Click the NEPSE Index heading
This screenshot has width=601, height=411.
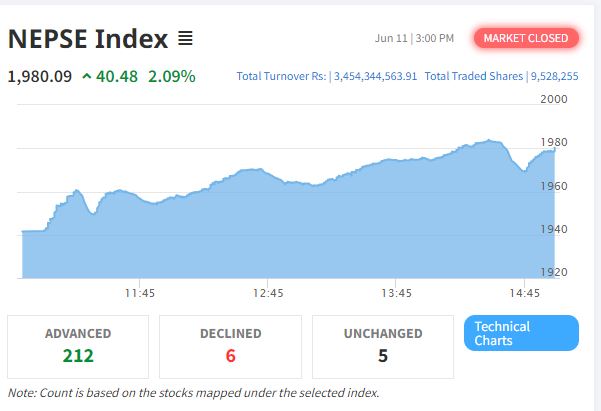click(88, 39)
